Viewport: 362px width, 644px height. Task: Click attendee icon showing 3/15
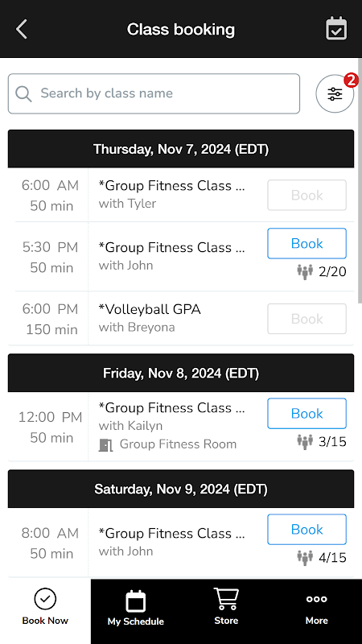tap(305, 442)
